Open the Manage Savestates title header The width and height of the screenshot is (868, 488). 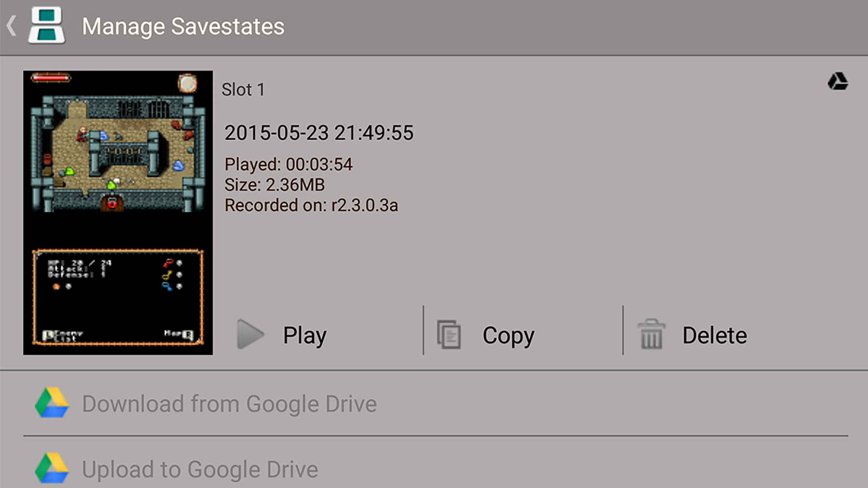click(x=184, y=26)
